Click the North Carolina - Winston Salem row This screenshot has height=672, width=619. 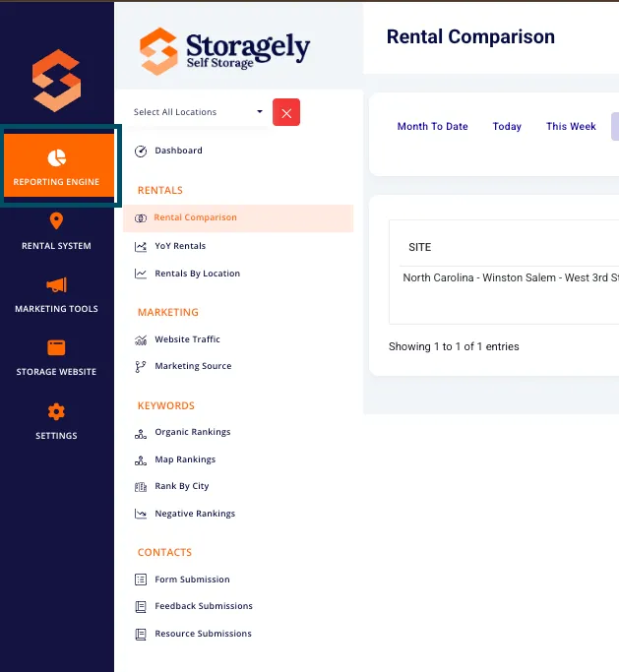[510, 277]
